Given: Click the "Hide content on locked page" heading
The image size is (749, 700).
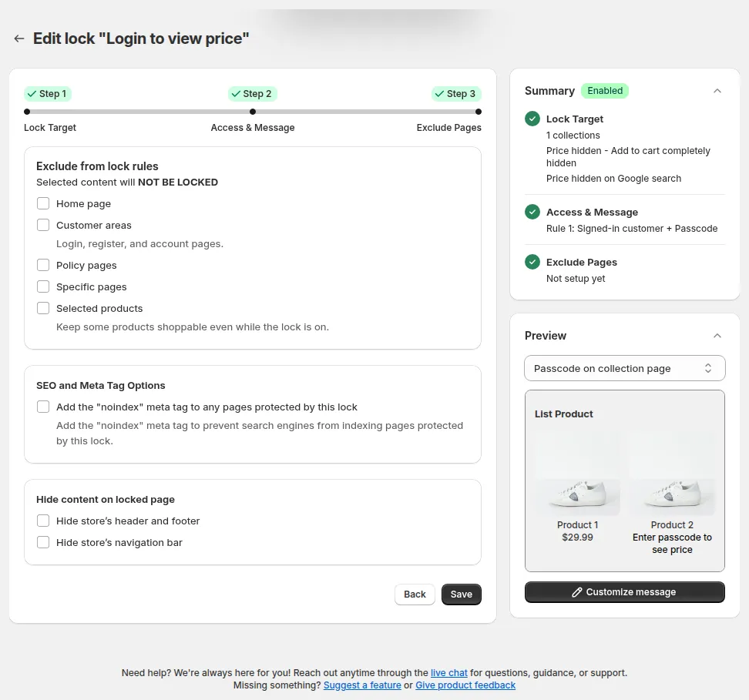Looking at the screenshot, I should (x=106, y=499).
